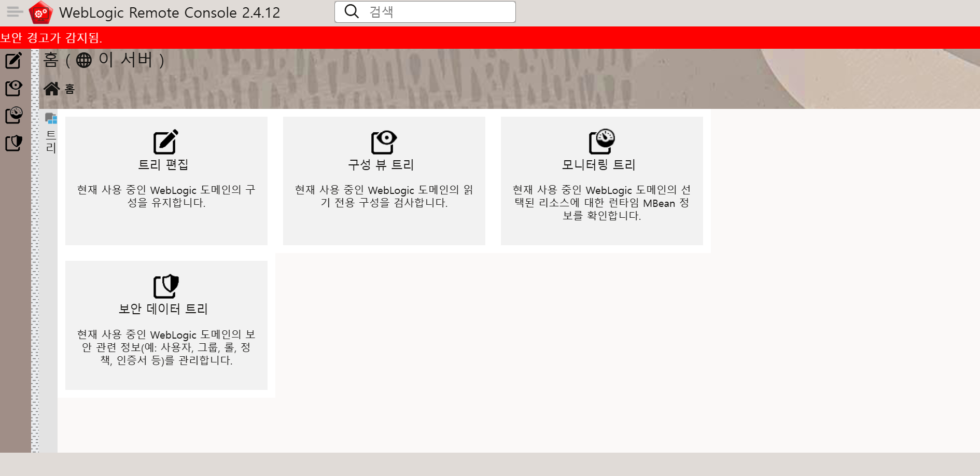Open the 모니터링 트리 card title
Viewport: 980px width, 476px height.
click(599, 165)
